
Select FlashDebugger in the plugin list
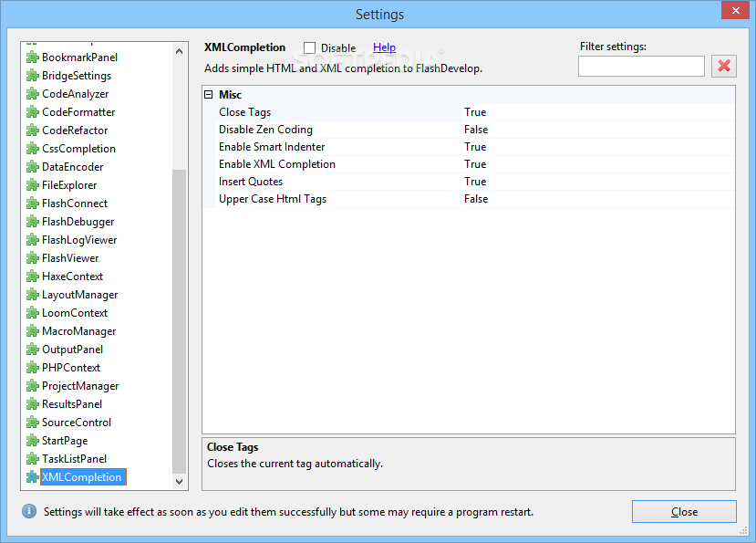pos(78,222)
